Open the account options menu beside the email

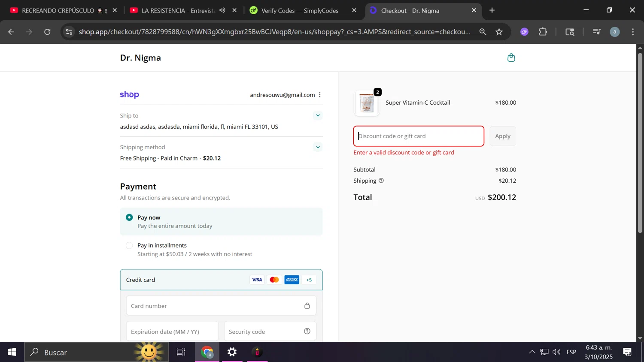(320, 95)
